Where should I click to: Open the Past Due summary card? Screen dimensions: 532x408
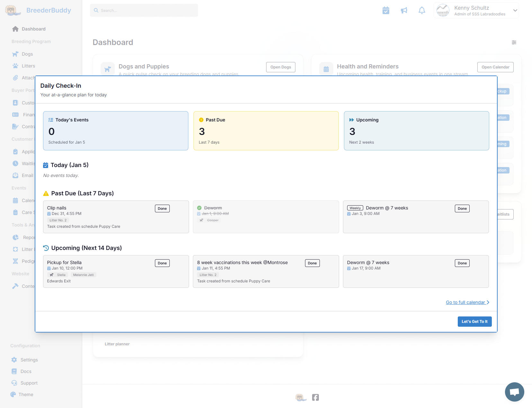pos(266,131)
